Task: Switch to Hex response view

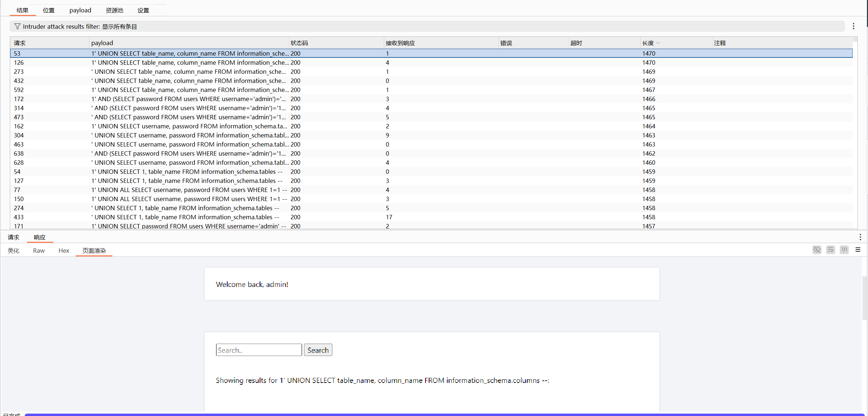Action: click(x=64, y=251)
